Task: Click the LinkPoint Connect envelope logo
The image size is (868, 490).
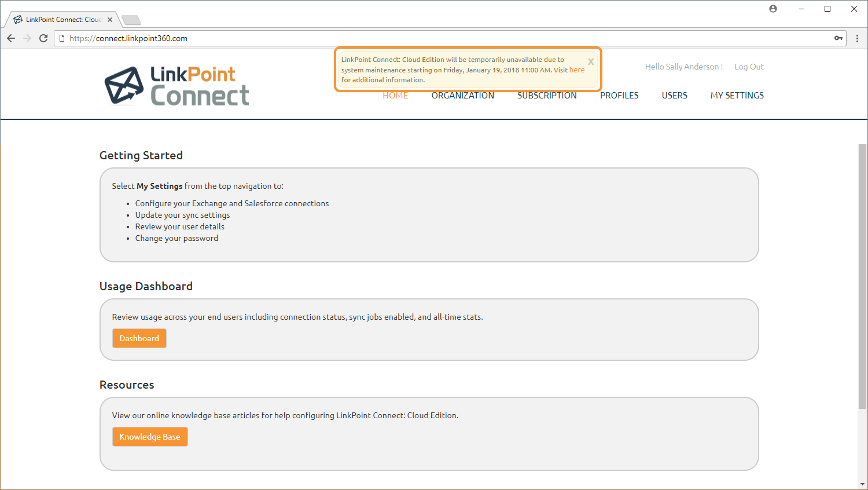Action: click(124, 86)
